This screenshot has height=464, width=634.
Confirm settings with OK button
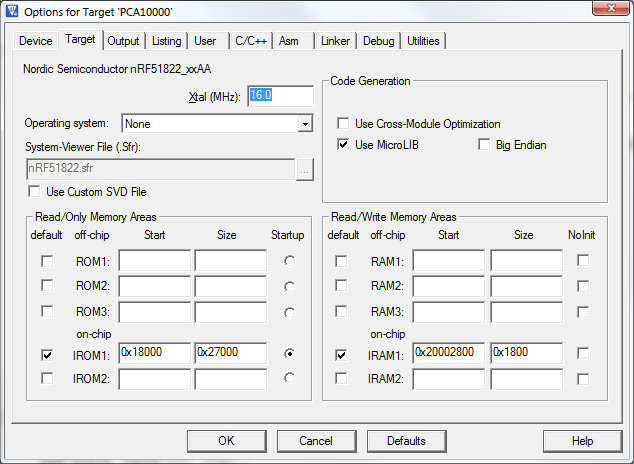click(226, 441)
